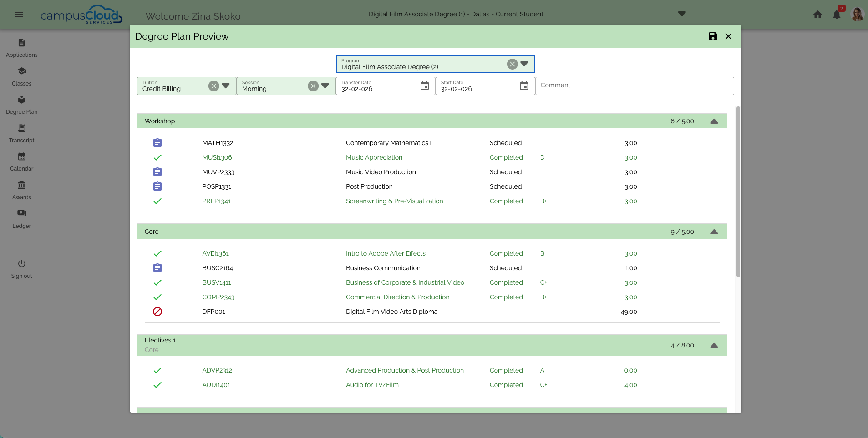Collapse the Electives 1 section

point(714,345)
